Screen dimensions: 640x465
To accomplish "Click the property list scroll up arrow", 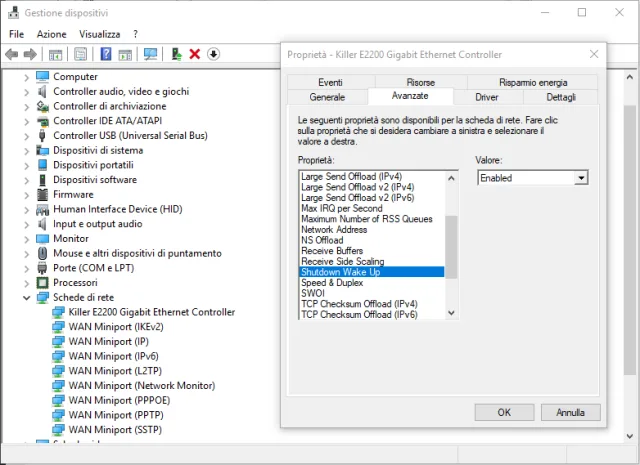I will pyautogui.click(x=451, y=178).
